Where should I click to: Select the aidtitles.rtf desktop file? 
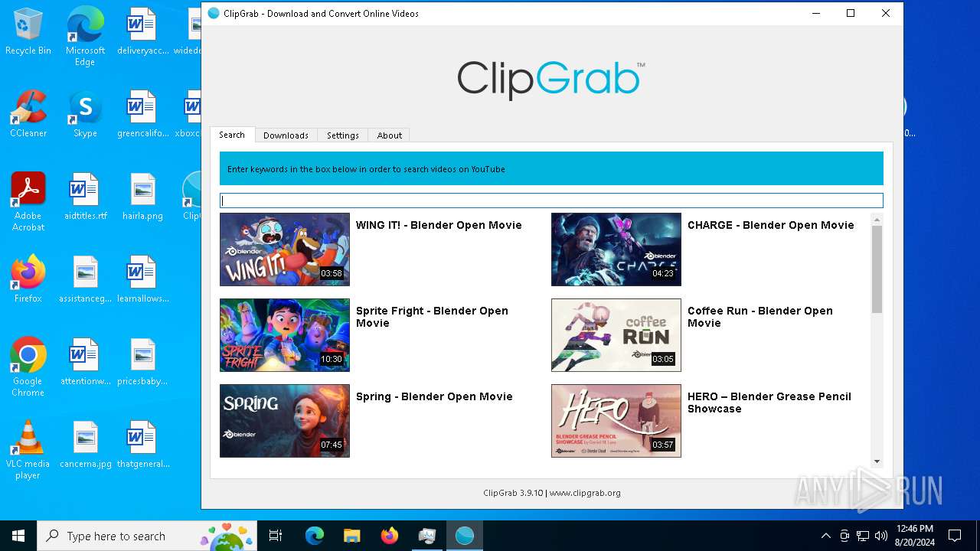tap(85, 197)
